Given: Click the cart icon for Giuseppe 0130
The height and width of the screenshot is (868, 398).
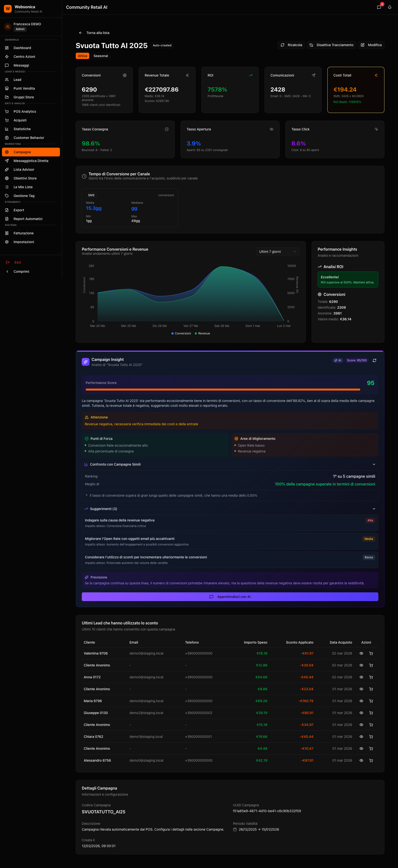Looking at the screenshot, I should [x=371, y=713].
